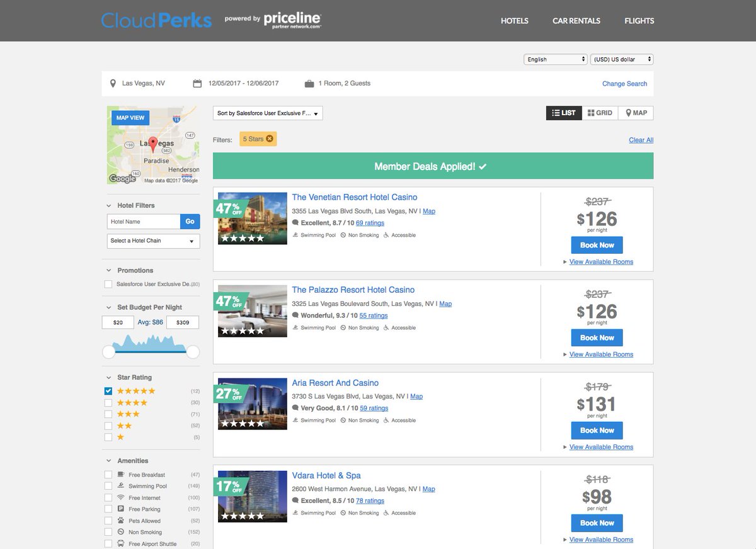
Task: Click the $20 minimum budget field
Action: point(118,322)
